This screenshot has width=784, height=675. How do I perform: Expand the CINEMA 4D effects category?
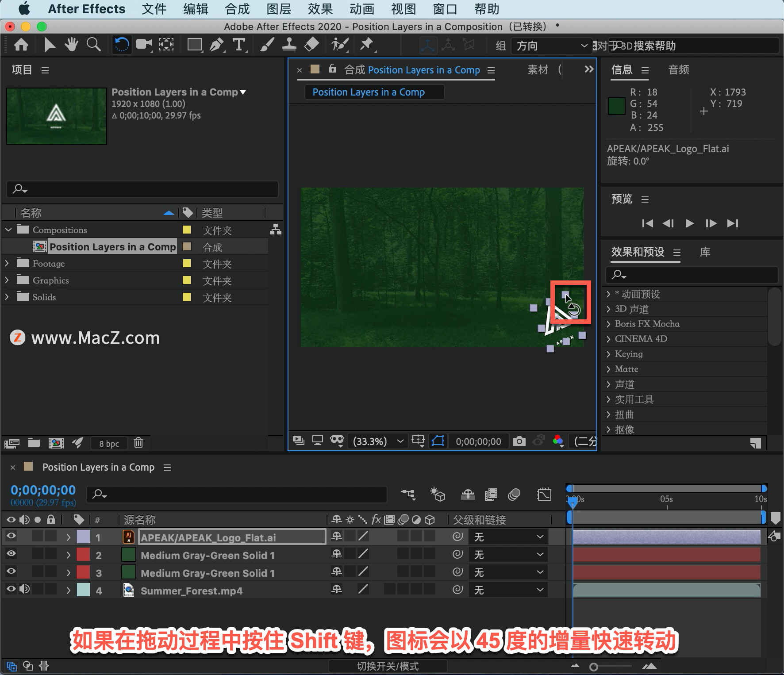608,339
